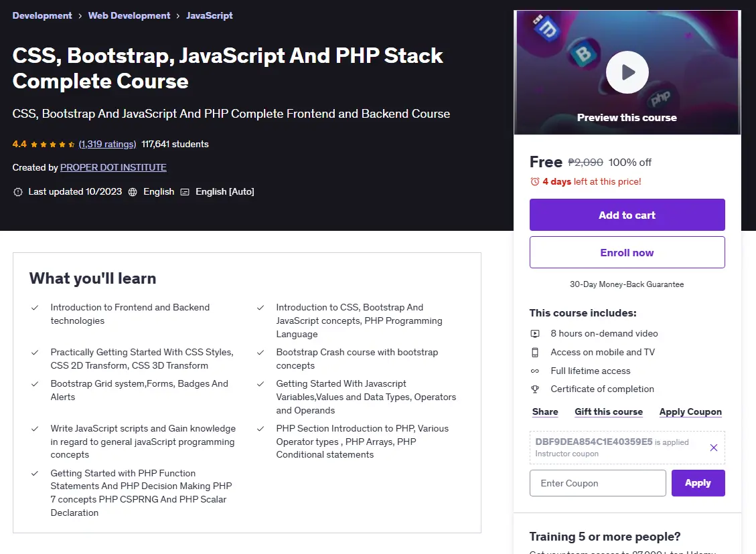Click the purple Apply button
The width and height of the screenshot is (756, 554).
(x=698, y=483)
